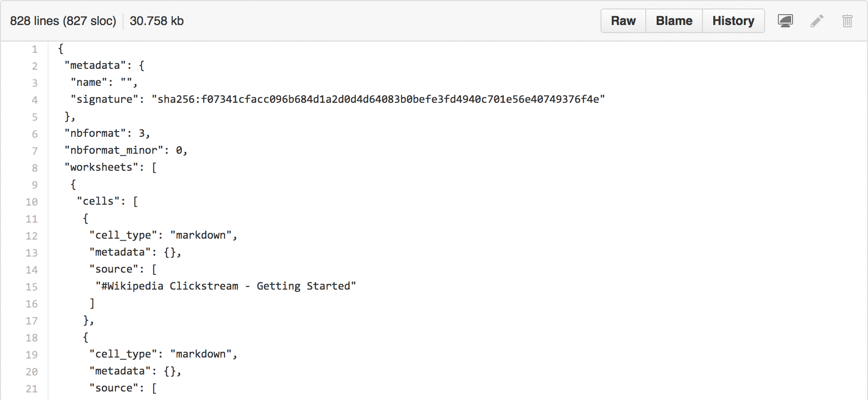Highlight line number 15
This screenshot has height=400, width=868.
(32, 287)
